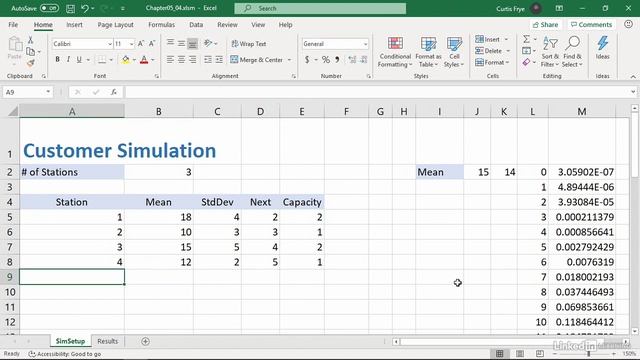640x360 pixels.
Task: Click the Share button
Action: [x=545, y=24]
